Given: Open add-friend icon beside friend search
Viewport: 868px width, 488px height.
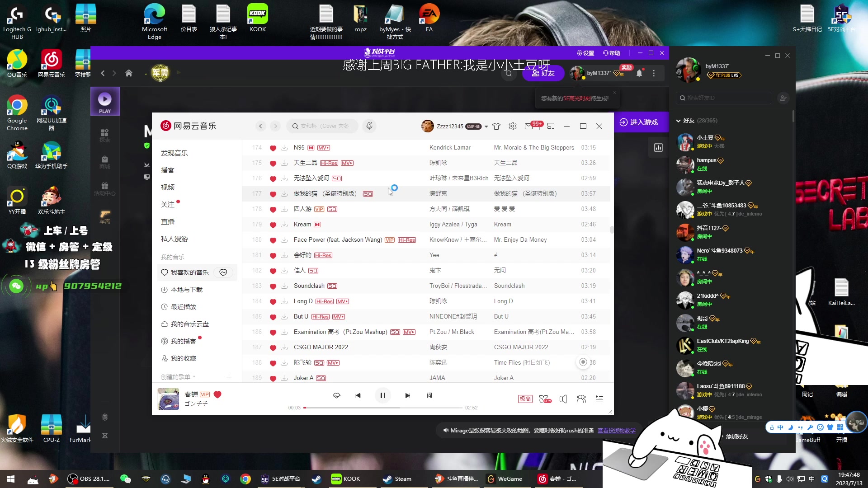Looking at the screenshot, I should click(x=783, y=98).
